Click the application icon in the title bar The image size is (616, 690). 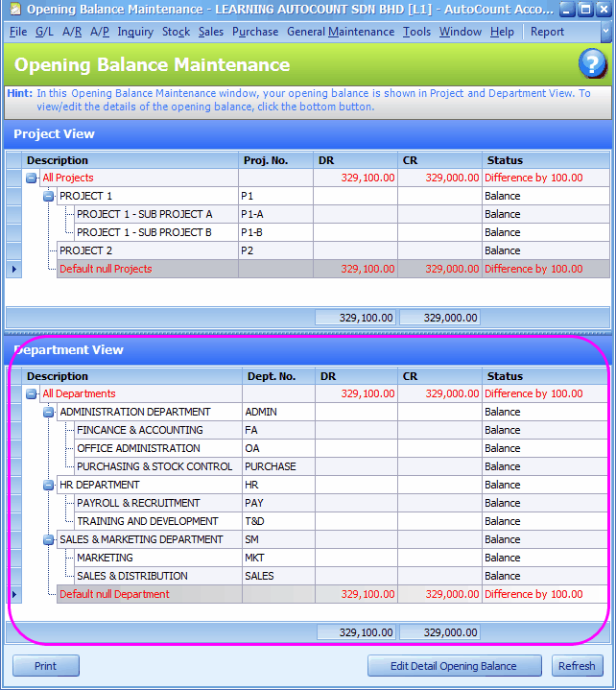(x=15, y=10)
